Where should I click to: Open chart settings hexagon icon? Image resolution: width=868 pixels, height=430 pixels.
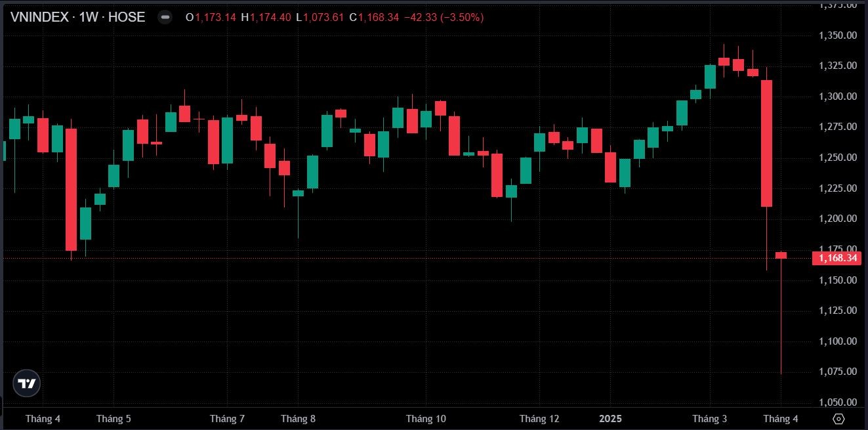pyautogui.click(x=838, y=418)
